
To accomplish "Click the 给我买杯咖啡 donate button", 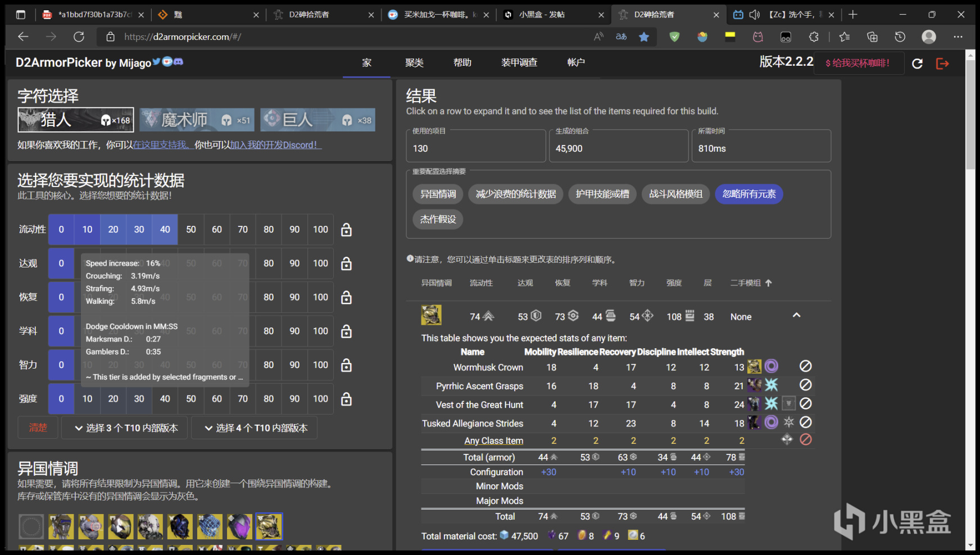I will pos(857,63).
